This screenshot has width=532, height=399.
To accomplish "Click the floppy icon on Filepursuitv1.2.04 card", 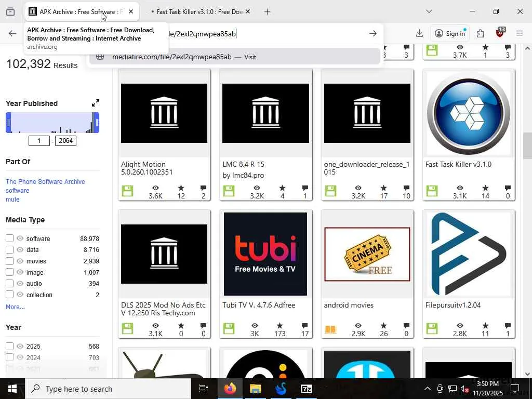I will pyautogui.click(x=432, y=329).
